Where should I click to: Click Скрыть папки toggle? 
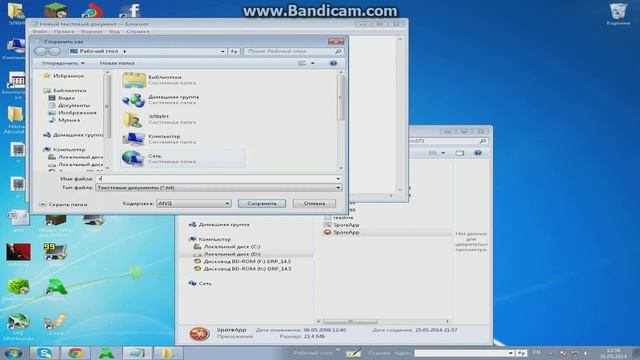63,204
